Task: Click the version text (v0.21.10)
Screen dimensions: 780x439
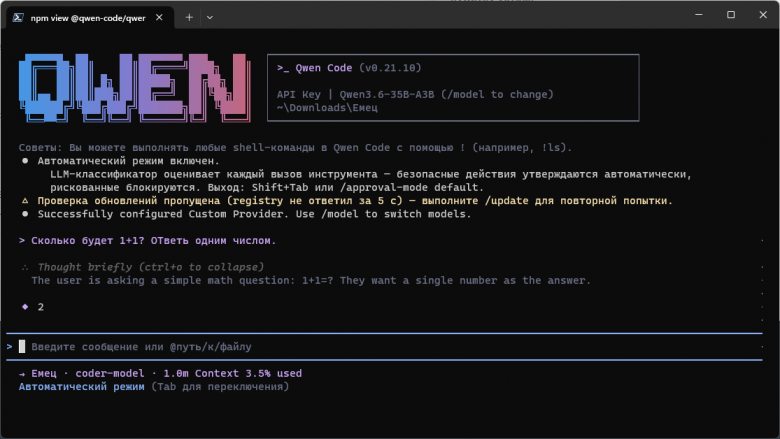Action: [x=390, y=68]
